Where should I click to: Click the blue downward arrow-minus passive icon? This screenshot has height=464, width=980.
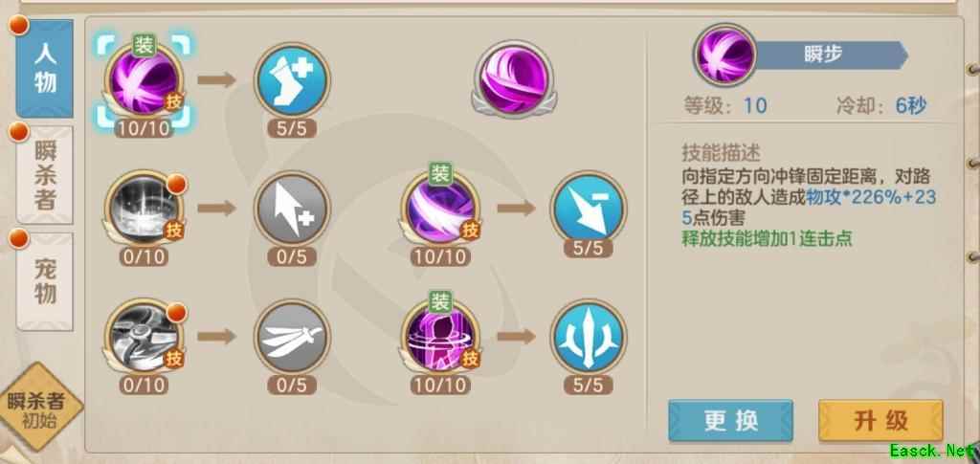pos(589,209)
